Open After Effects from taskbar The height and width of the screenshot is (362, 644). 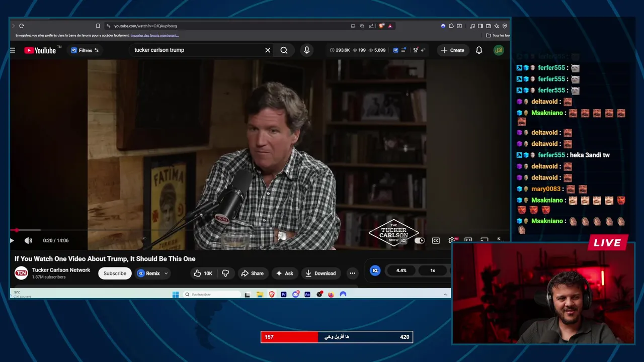pyautogui.click(x=307, y=295)
